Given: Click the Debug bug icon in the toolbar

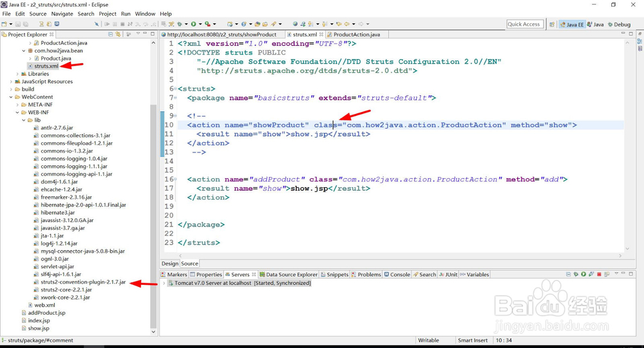Looking at the screenshot, I should tap(180, 24).
